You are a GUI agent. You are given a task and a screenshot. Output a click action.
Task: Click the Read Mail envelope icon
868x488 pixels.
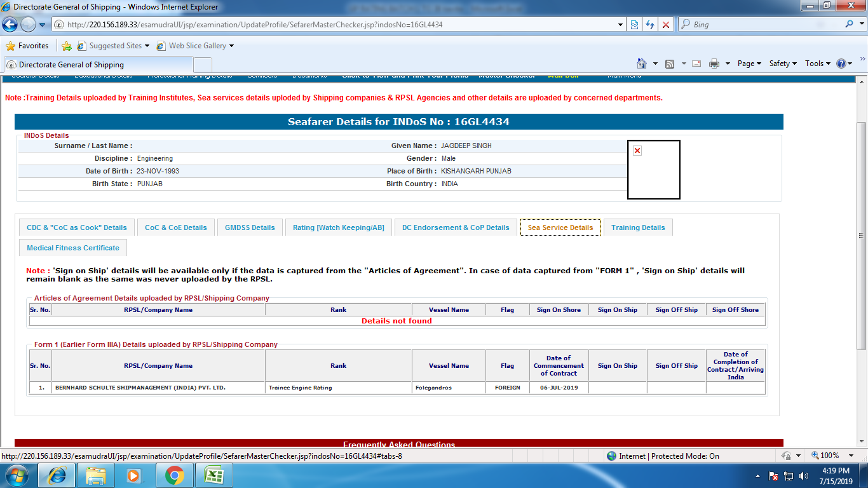(696, 64)
